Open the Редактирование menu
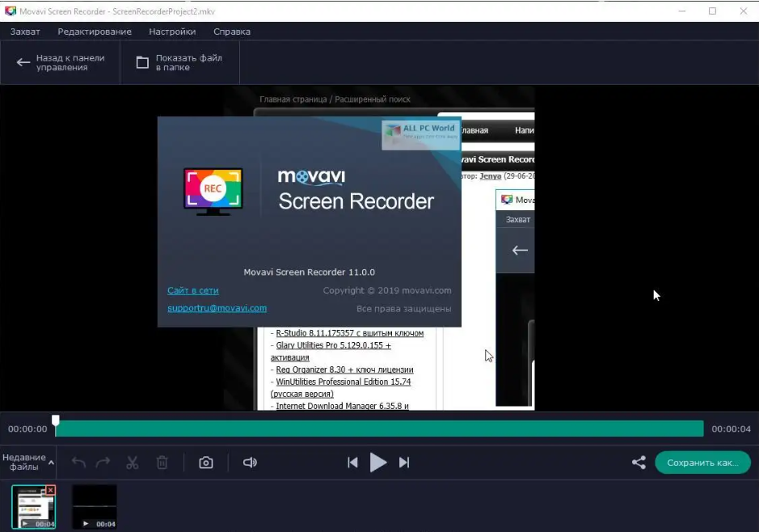 pyautogui.click(x=95, y=32)
